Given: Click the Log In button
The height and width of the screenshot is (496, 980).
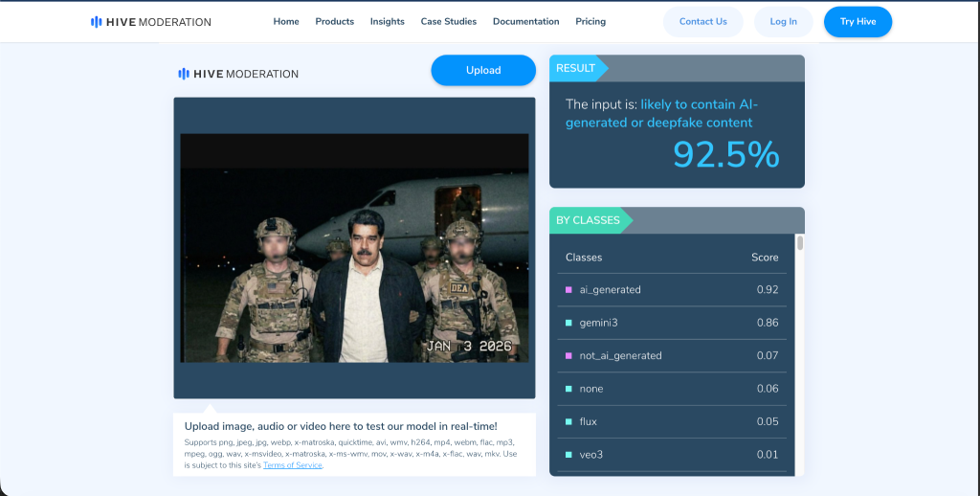Looking at the screenshot, I should pos(783,22).
